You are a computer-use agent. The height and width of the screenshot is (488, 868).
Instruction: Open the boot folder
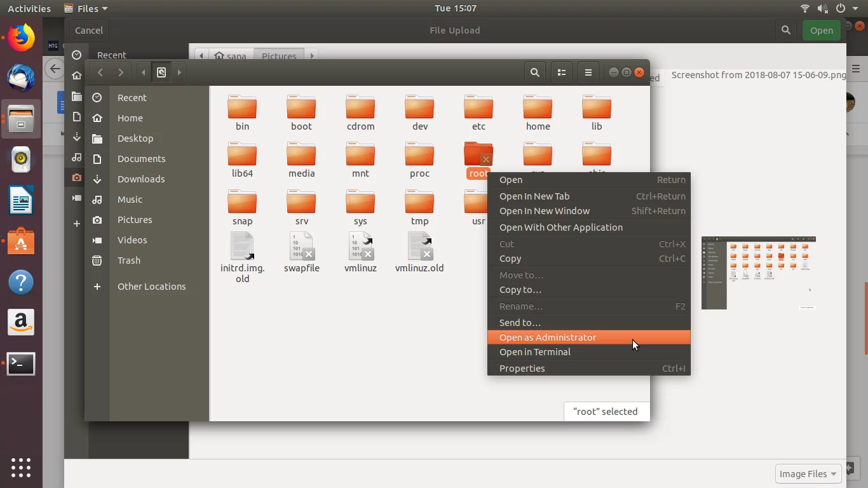pos(301,112)
